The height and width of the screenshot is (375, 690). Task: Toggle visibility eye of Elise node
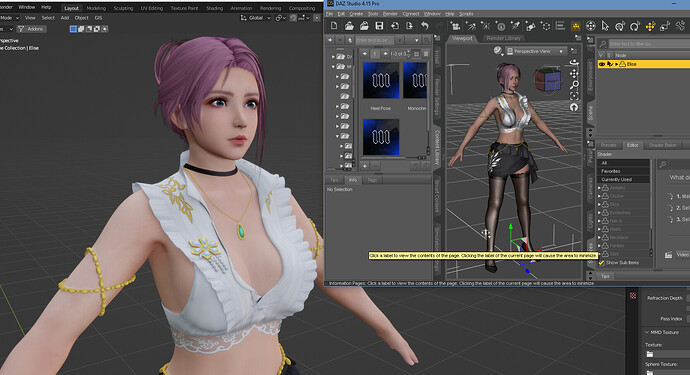tap(602, 64)
